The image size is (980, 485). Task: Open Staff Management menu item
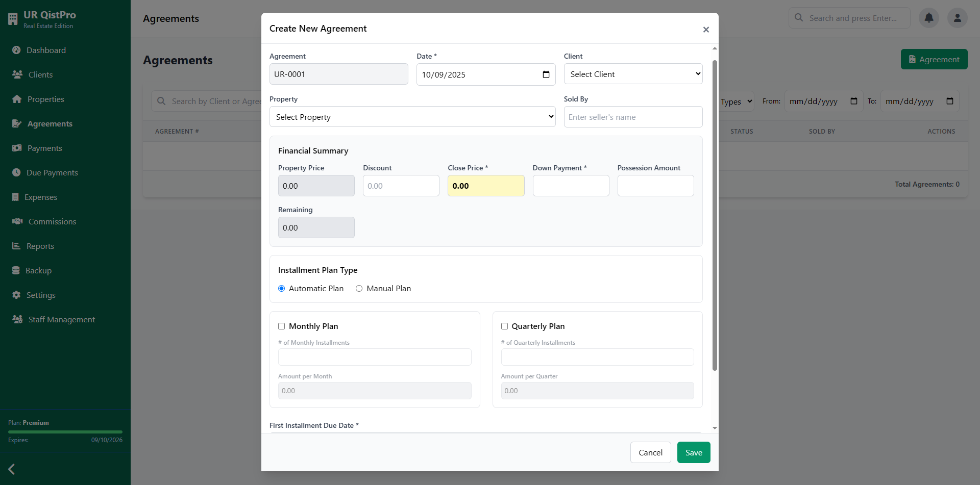(61, 319)
